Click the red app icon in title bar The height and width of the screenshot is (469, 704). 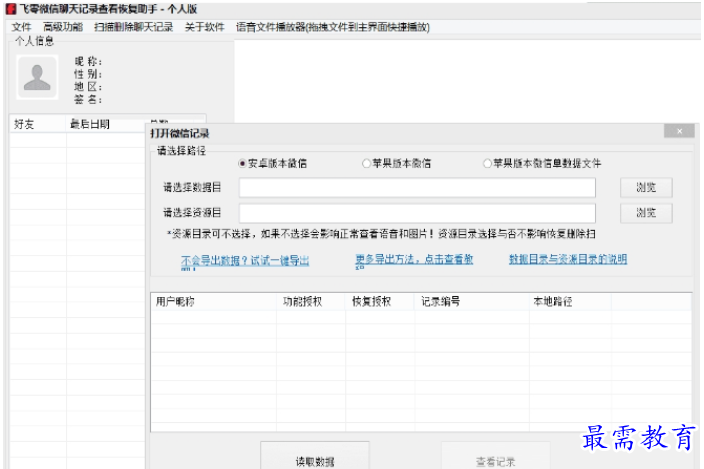click(x=11, y=9)
